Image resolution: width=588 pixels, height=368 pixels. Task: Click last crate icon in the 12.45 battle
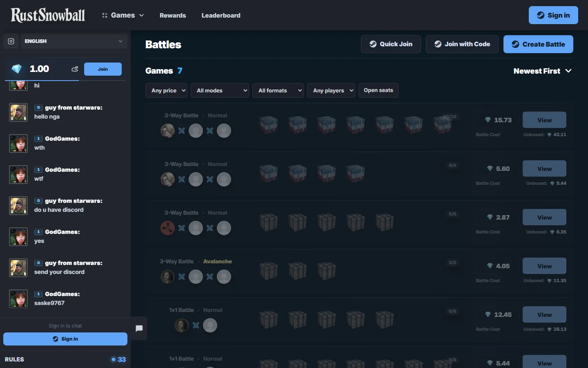[x=384, y=320]
